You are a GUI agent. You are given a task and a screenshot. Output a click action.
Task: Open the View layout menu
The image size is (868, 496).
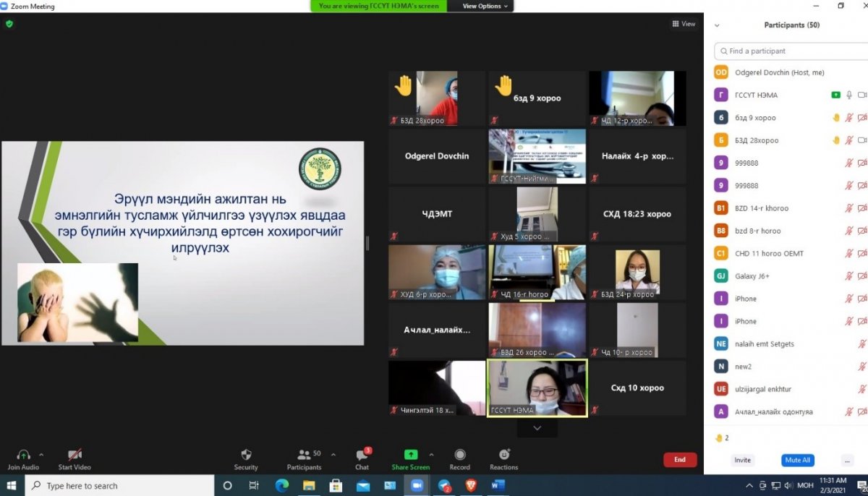[x=684, y=24]
